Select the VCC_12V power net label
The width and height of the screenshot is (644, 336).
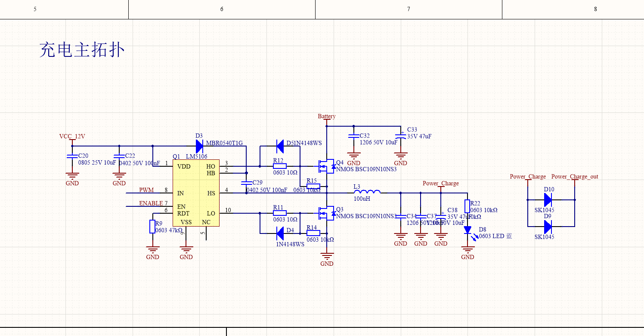[72, 136]
